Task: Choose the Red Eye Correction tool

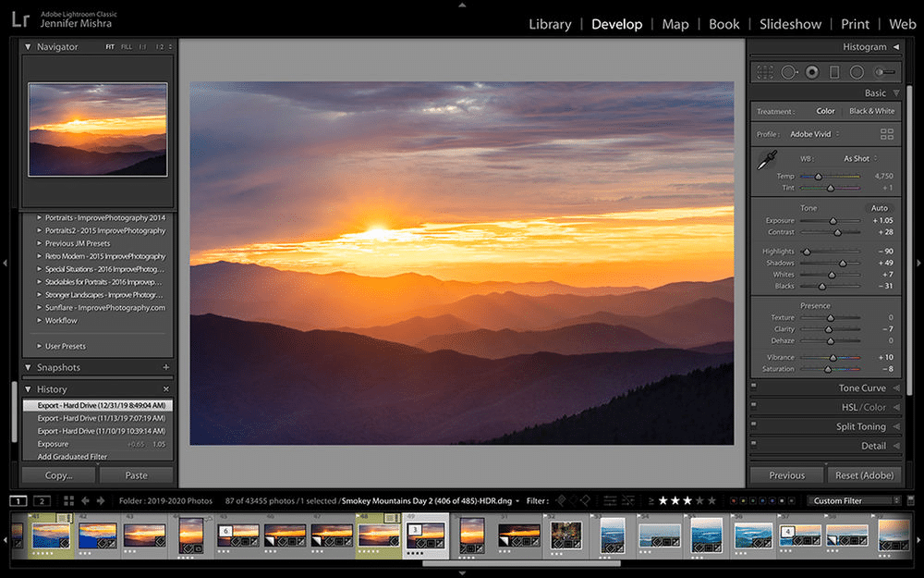Action: pyautogui.click(x=812, y=71)
